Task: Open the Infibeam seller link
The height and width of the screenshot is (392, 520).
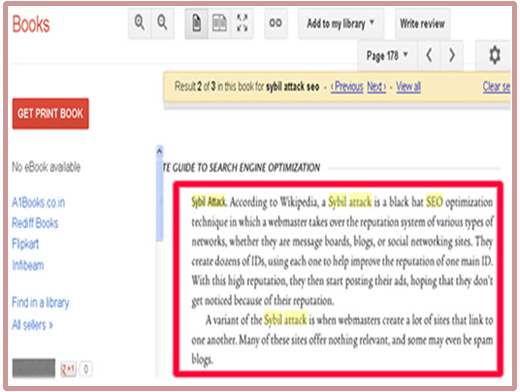Action: (x=28, y=265)
